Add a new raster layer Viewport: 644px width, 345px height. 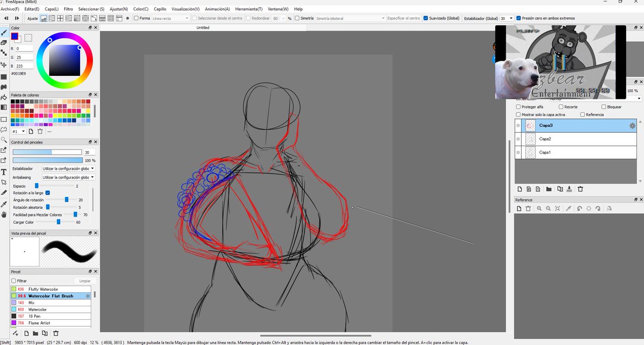(519, 189)
